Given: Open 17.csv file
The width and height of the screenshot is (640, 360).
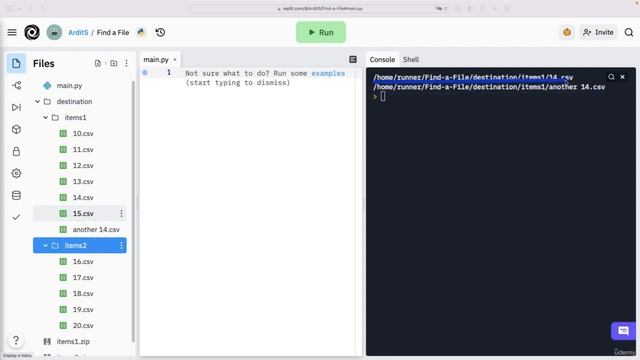Looking at the screenshot, I should point(83,277).
